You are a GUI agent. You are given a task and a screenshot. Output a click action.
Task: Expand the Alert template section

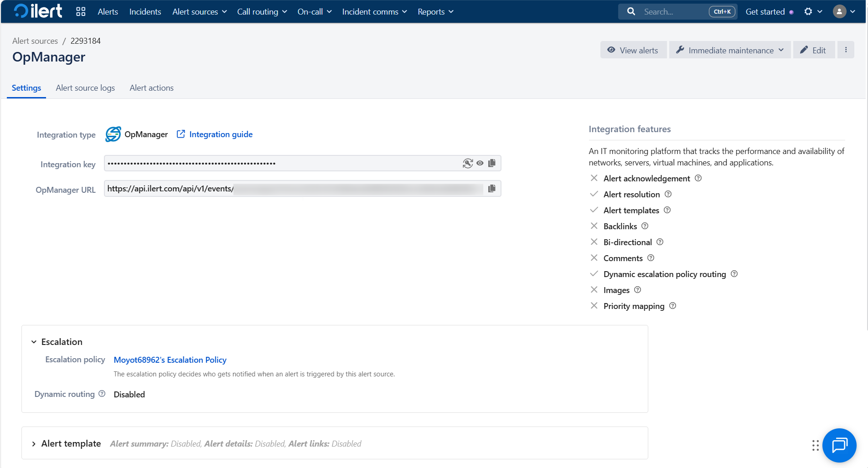click(34, 444)
